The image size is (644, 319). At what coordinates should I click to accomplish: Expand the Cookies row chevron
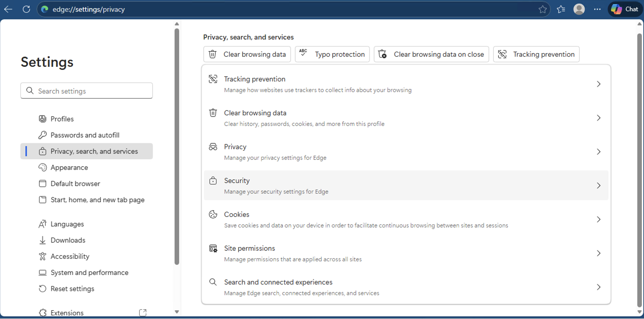[598, 219]
